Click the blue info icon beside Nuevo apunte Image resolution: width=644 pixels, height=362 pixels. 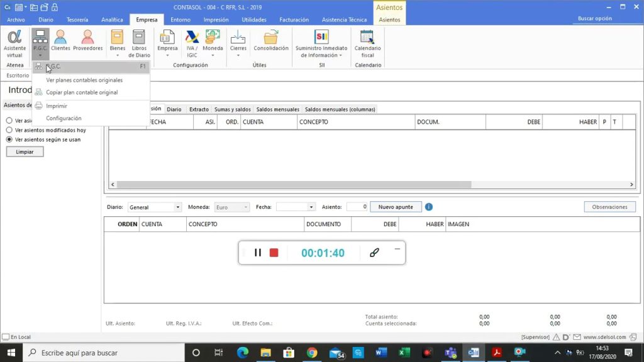point(429,207)
